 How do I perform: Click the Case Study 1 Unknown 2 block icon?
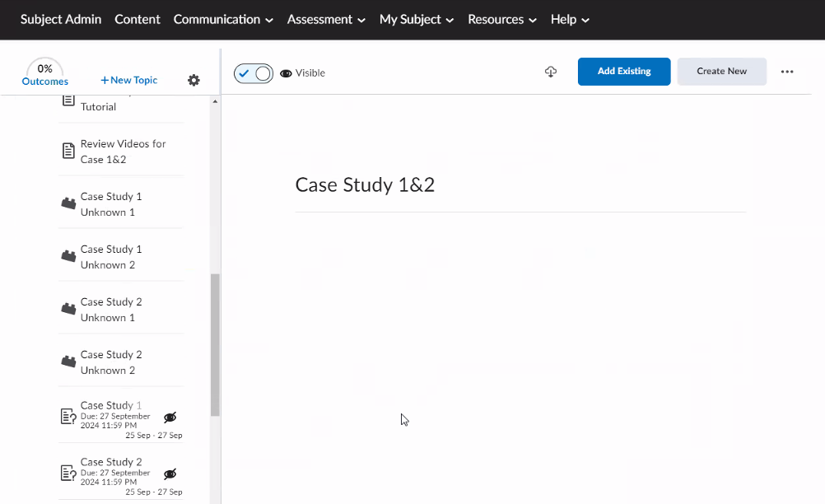pos(68,255)
